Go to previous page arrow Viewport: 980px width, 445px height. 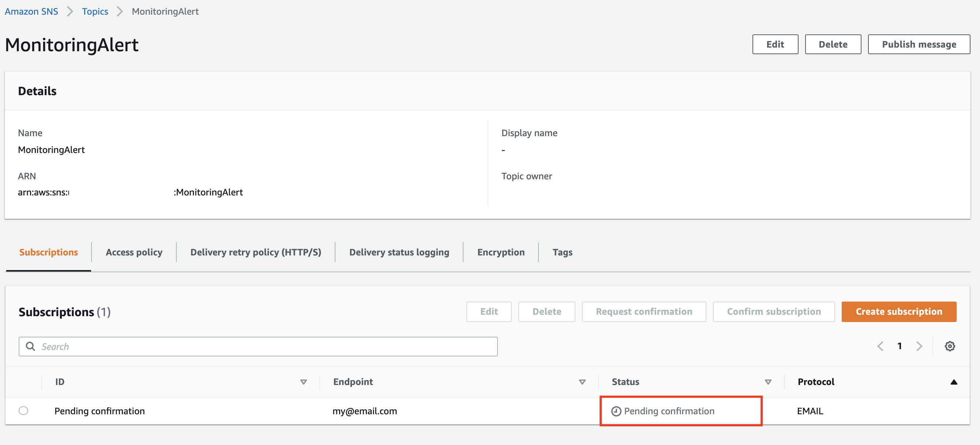click(880, 346)
